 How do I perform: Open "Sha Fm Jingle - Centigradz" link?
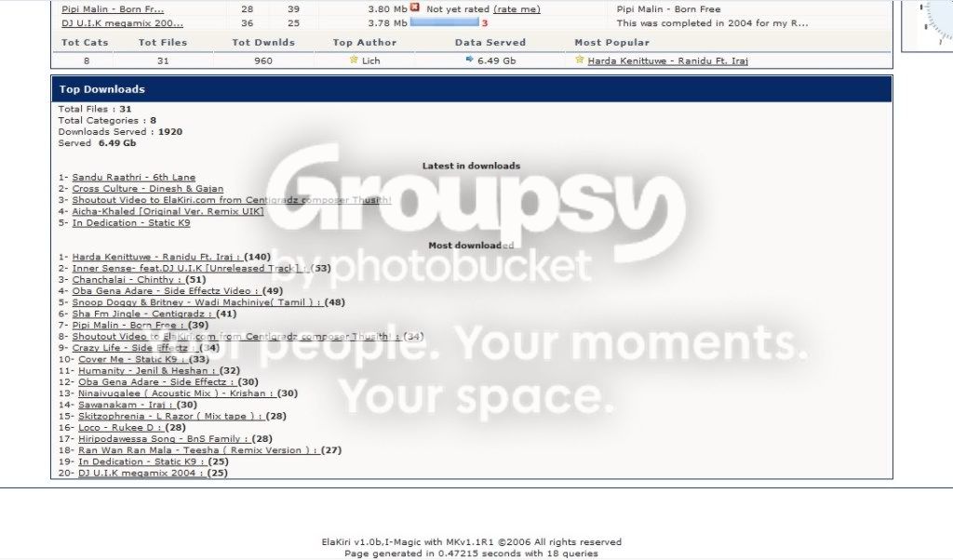(142, 314)
